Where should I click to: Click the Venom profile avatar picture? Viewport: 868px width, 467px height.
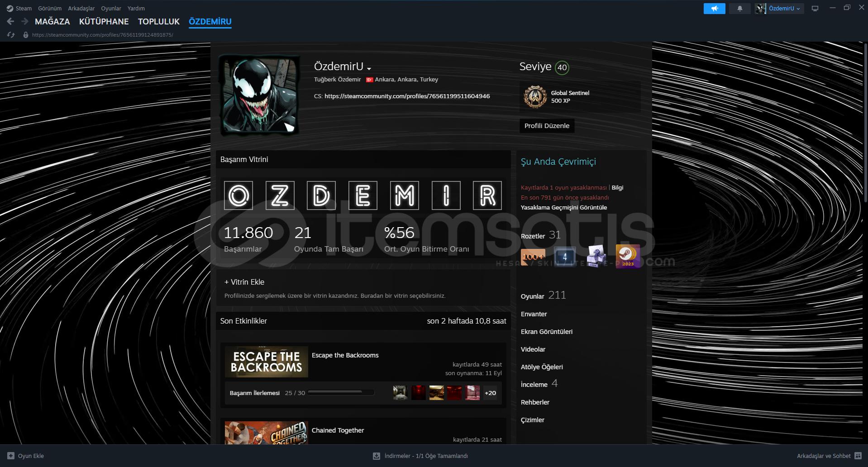tap(259, 95)
